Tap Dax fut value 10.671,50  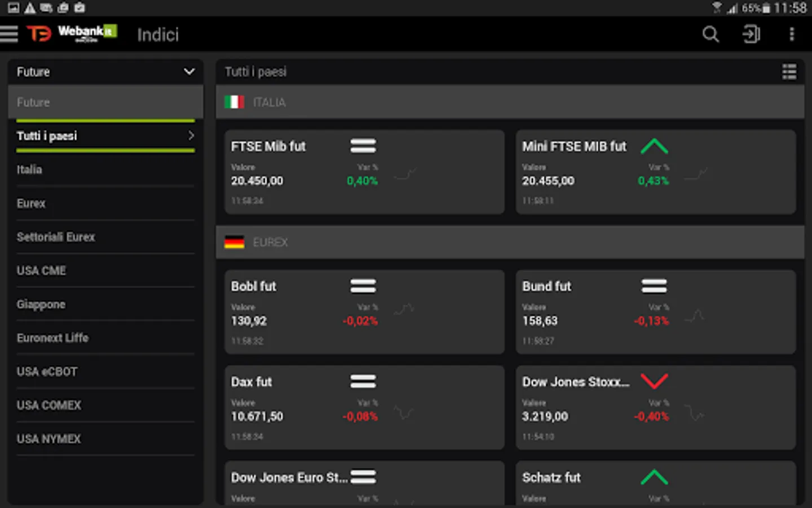tap(257, 416)
